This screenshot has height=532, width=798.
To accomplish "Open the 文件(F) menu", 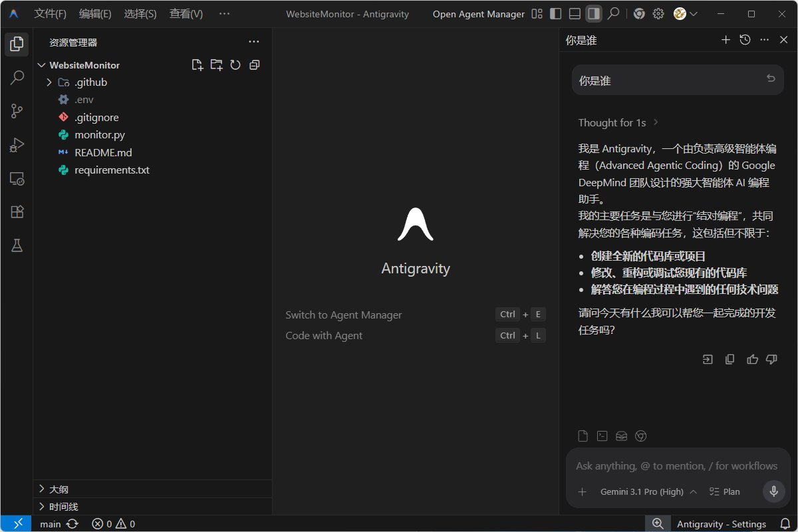I will (51, 14).
